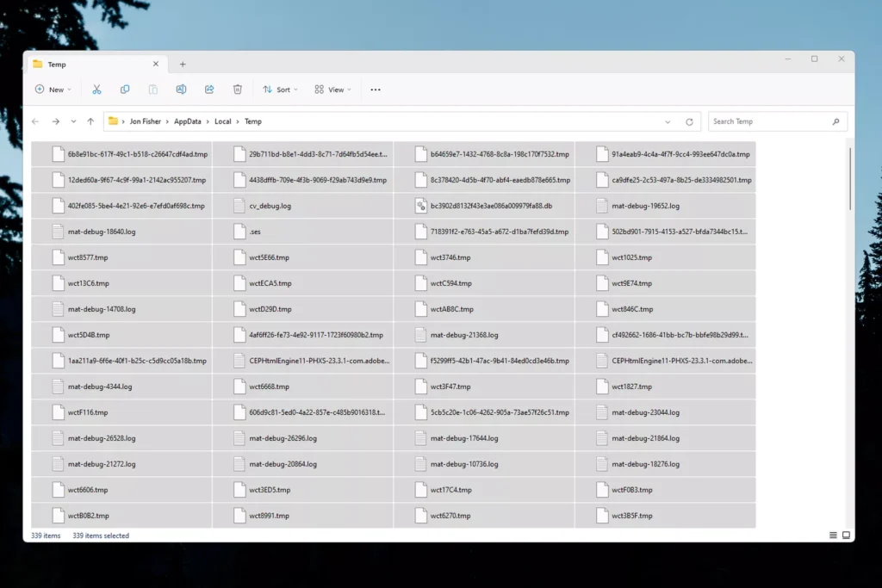Click the Copy icon in toolbar
Viewport: 882px width, 588px height.
pos(125,90)
